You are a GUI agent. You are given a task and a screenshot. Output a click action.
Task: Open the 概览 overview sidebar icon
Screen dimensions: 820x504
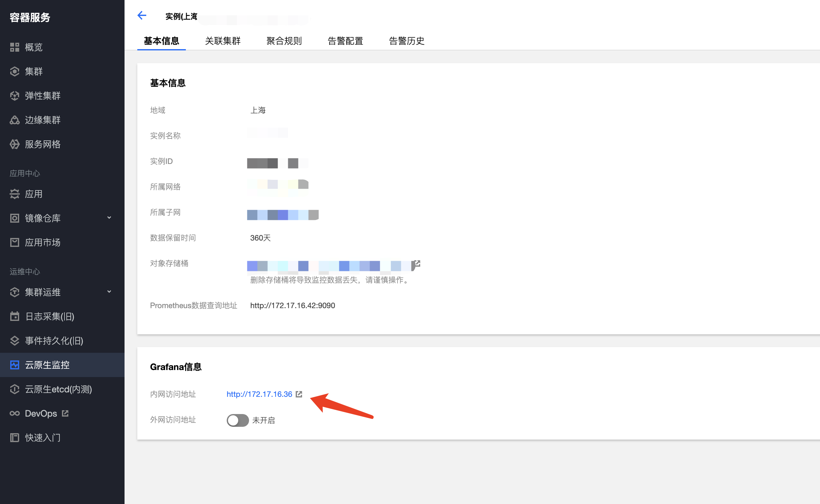[15, 47]
